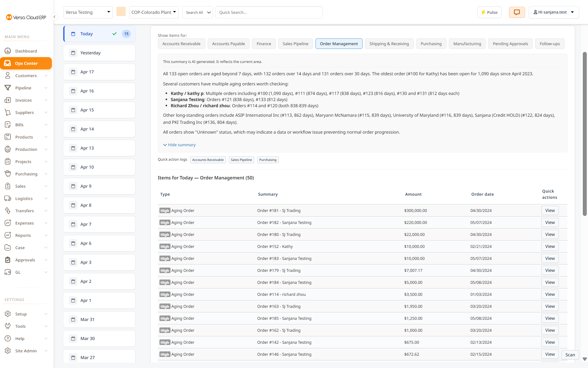Open Purchasing quick action log
Screen dimensions: 588x368
(x=268, y=160)
